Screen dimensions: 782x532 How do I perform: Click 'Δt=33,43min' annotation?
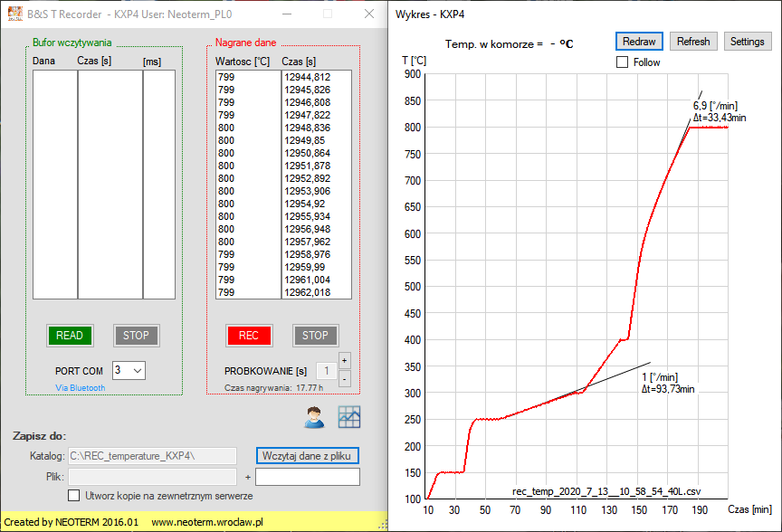click(720, 118)
